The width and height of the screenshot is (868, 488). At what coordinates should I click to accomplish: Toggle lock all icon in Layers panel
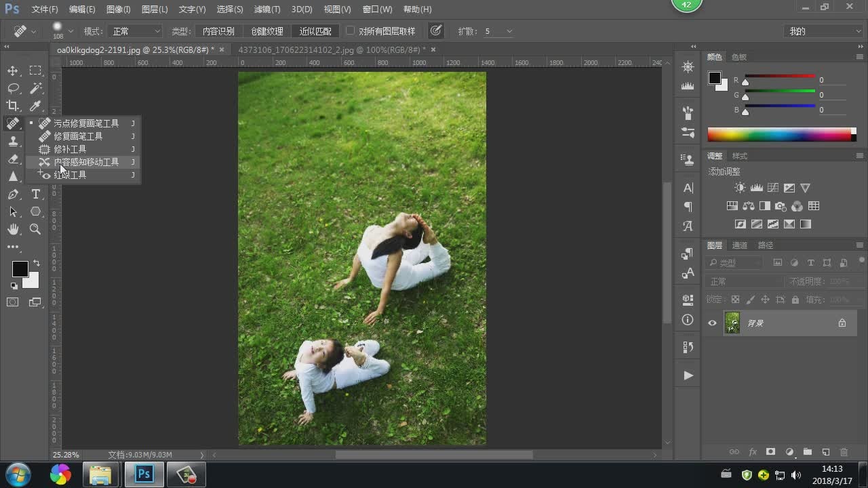pos(795,300)
